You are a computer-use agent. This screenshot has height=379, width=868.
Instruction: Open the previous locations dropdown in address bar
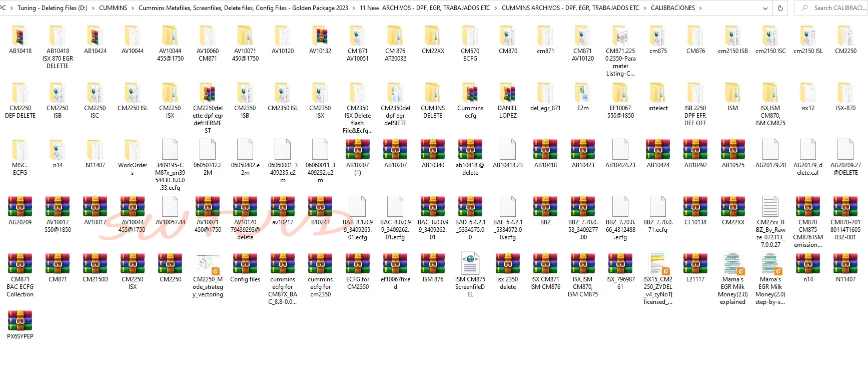click(x=765, y=8)
